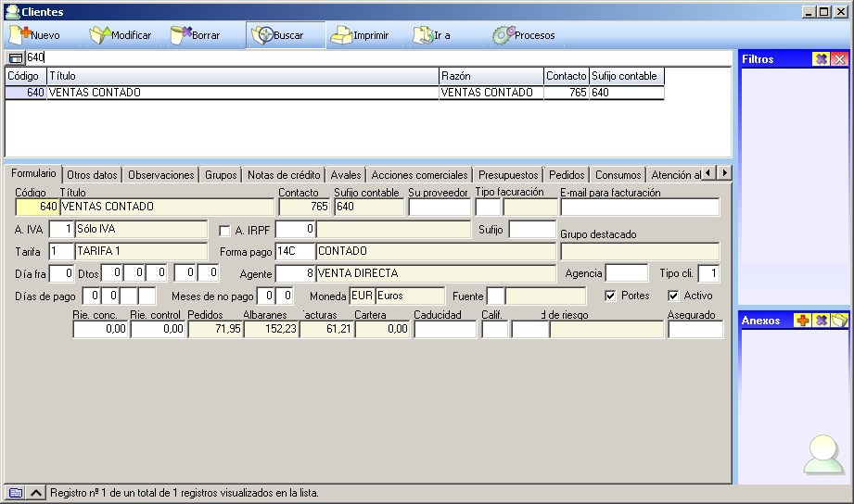This screenshot has height=504, width=854.
Task: Click the Tarifa code field
Action: click(x=61, y=251)
